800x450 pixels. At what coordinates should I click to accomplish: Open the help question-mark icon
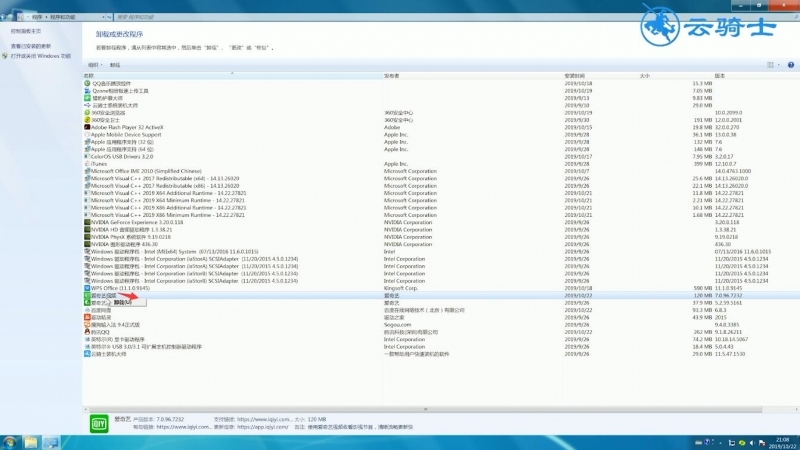tap(791, 65)
